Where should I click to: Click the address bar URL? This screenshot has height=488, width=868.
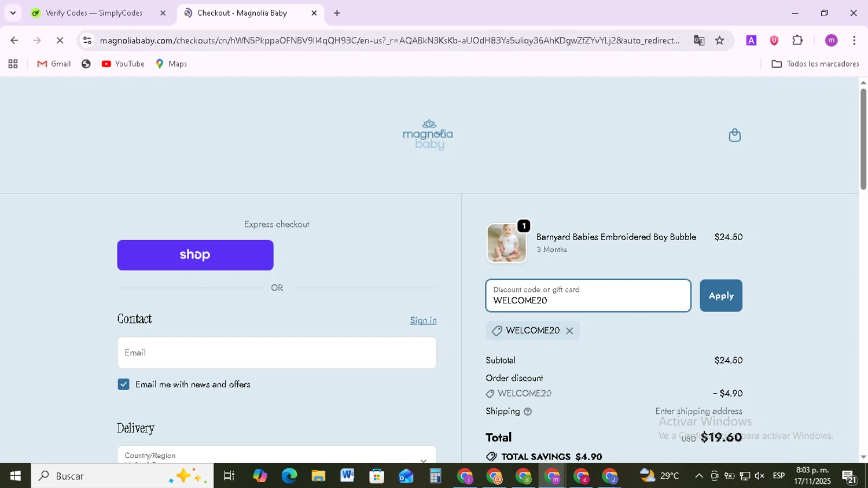point(389,41)
